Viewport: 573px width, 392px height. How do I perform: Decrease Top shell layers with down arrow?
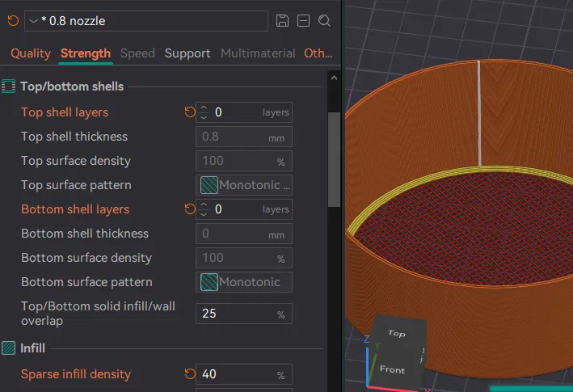coord(204,117)
